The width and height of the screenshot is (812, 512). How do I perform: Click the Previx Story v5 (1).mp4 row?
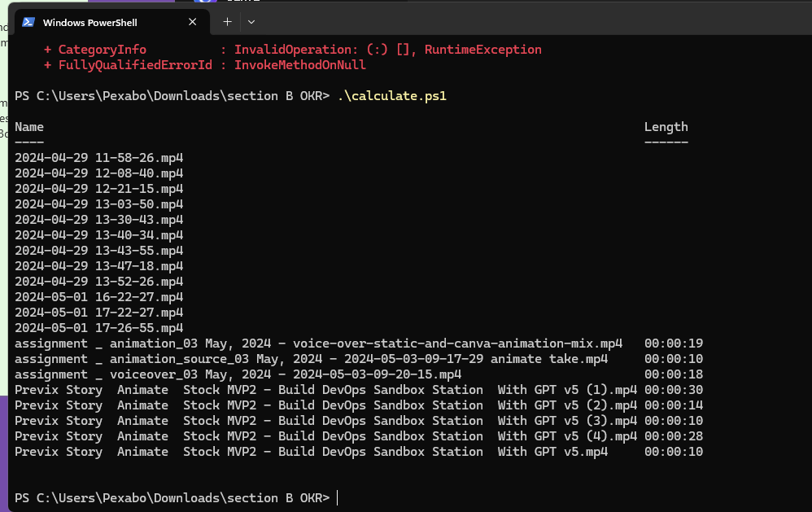click(359, 390)
